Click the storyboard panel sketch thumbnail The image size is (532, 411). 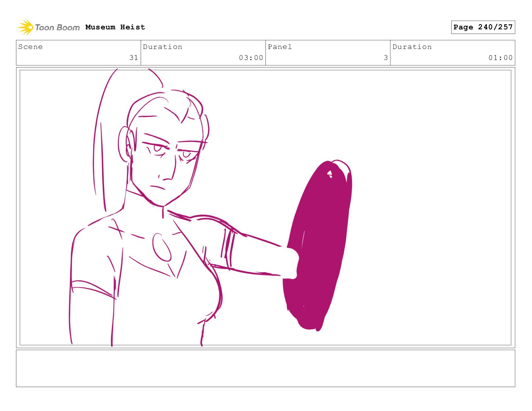click(265, 208)
